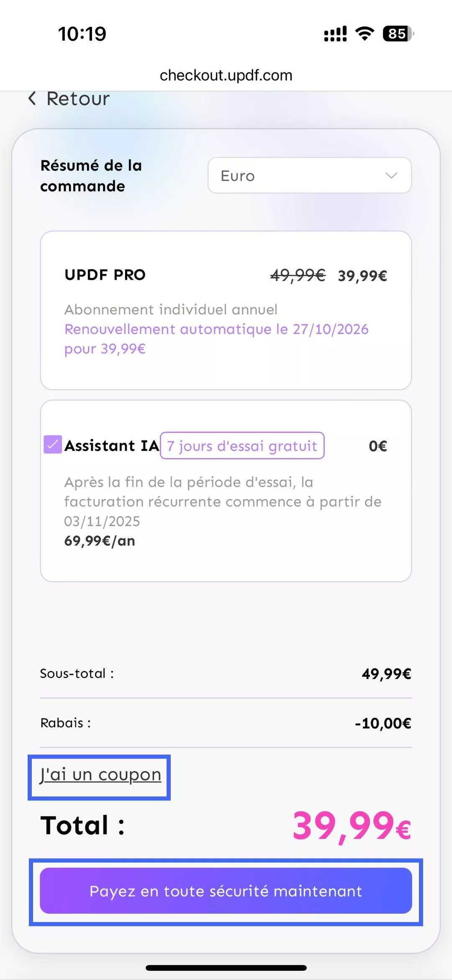Tap the Retour navigation label
Viewport: 452px width, 980px height.
[x=78, y=99]
